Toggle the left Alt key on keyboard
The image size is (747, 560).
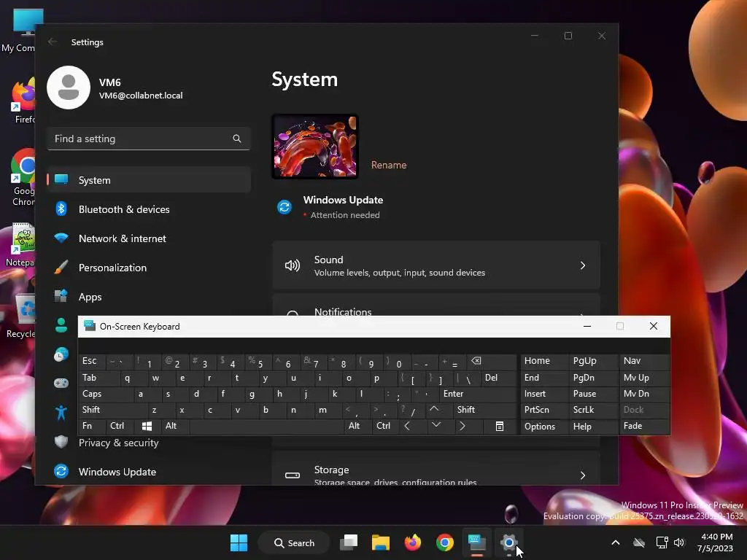coord(175,426)
